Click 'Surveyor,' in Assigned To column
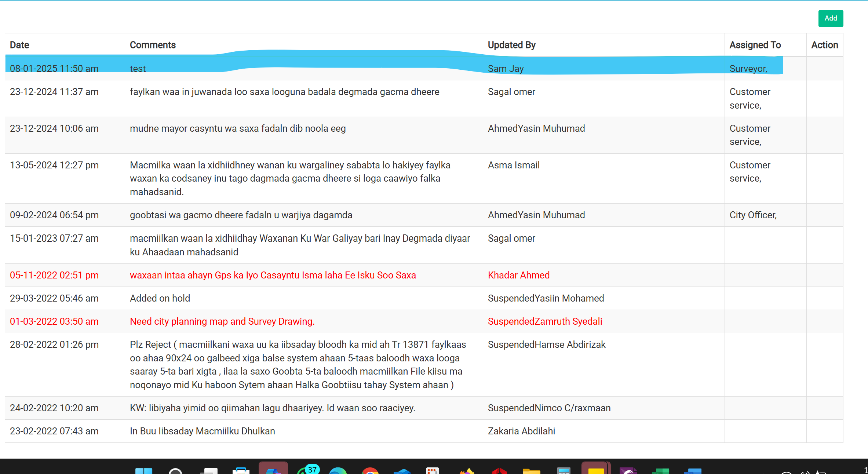 pyautogui.click(x=748, y=69)
